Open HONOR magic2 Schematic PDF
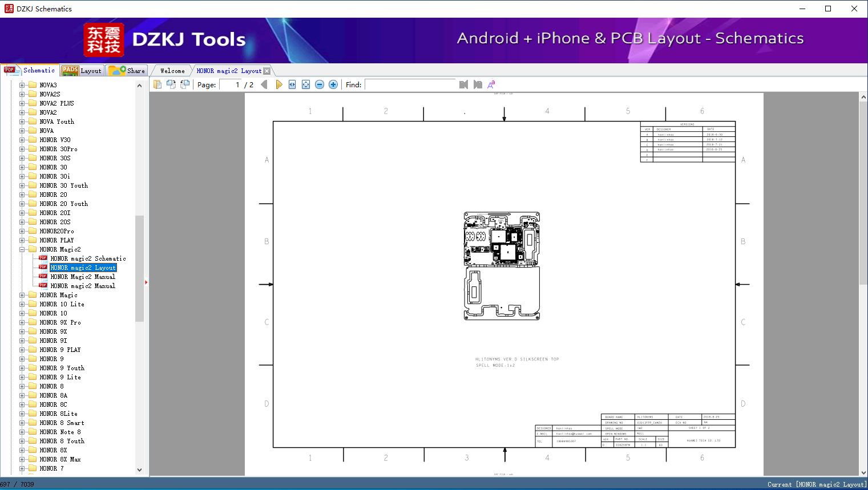Viewport: 868px width, 490px height. tap(88, 258)
